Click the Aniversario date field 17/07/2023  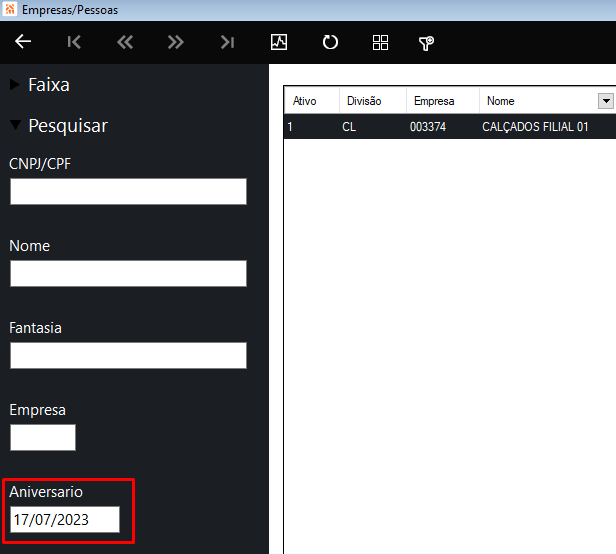click(65, 519)
